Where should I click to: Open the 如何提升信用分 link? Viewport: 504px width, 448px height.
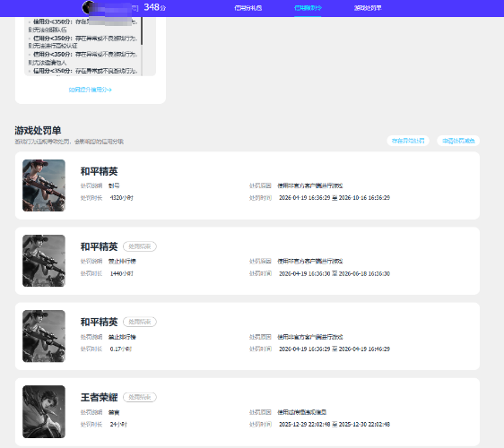pos(90,90)
